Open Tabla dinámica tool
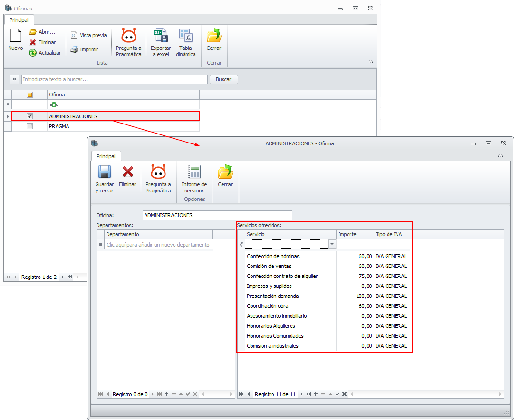514x420 pixels. coord(185,43)
